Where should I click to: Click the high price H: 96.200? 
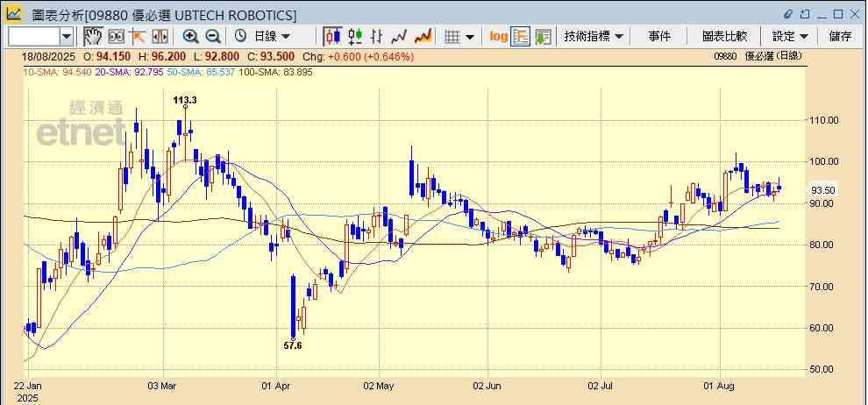coord(162,56)
